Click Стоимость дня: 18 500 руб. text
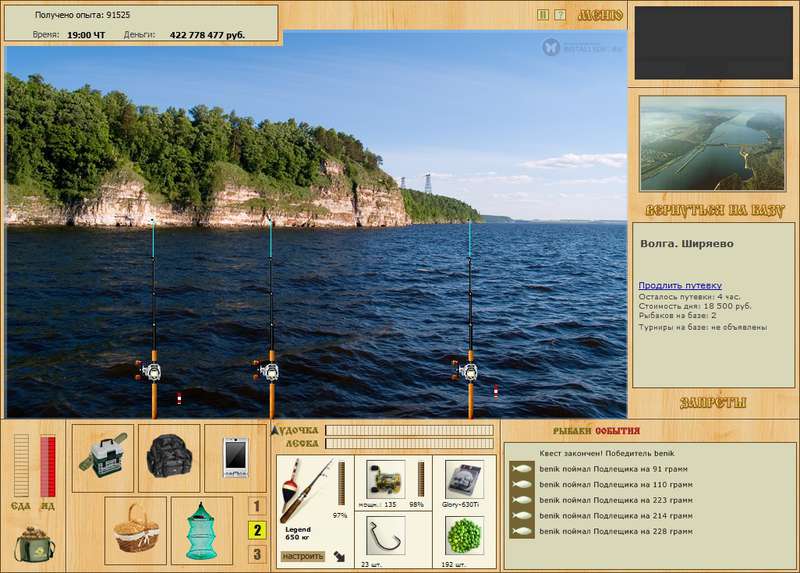Image resolution: width=800 pixels, height=573 pixels. click(695, 306)
